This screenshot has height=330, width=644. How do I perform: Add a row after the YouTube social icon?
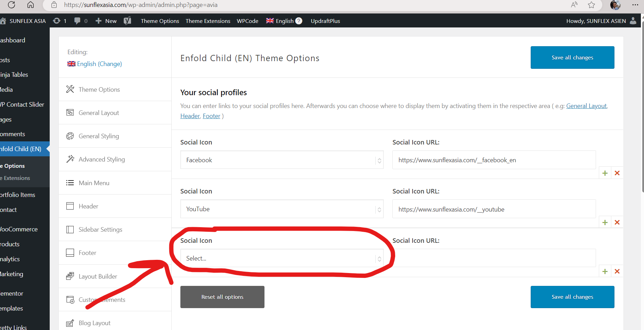coord(605,222)
